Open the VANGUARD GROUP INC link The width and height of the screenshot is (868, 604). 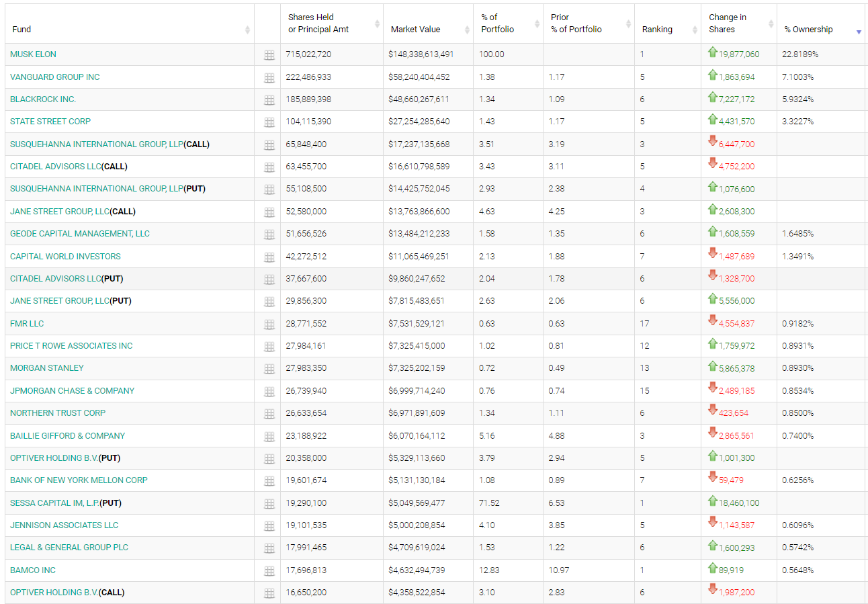(x=54, y=77)
